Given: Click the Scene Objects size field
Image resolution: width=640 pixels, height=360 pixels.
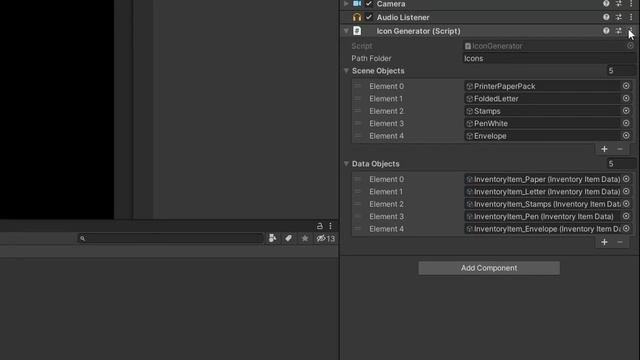Looking at the screenshot, I should (621, 71).
